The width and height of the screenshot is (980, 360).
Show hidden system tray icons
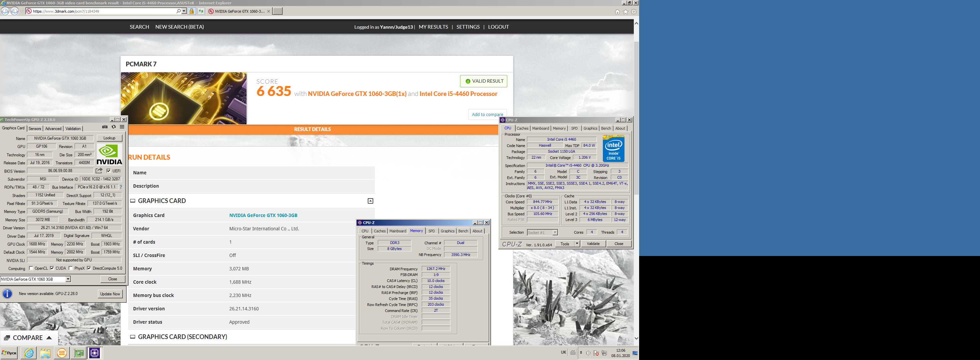[581, 353]
